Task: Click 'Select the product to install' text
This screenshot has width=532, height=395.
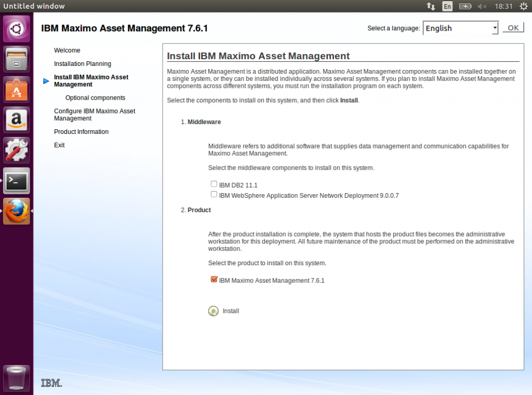Action: (x=268, y=263)
